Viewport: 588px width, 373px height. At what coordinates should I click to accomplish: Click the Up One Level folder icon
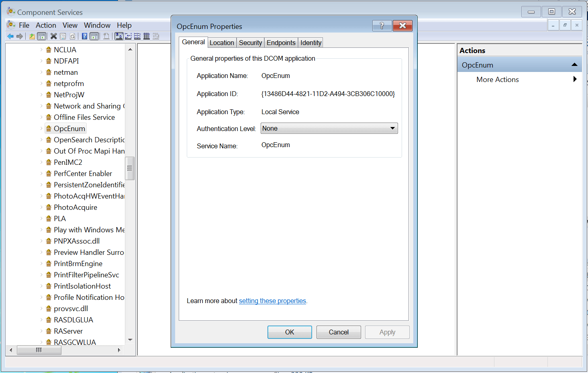click(x=32, y=37)
